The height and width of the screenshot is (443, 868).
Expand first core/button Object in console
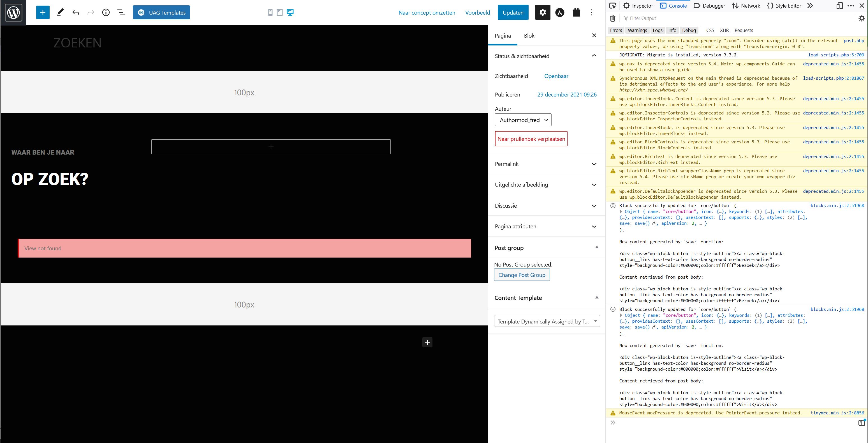(x=621, y=212)
